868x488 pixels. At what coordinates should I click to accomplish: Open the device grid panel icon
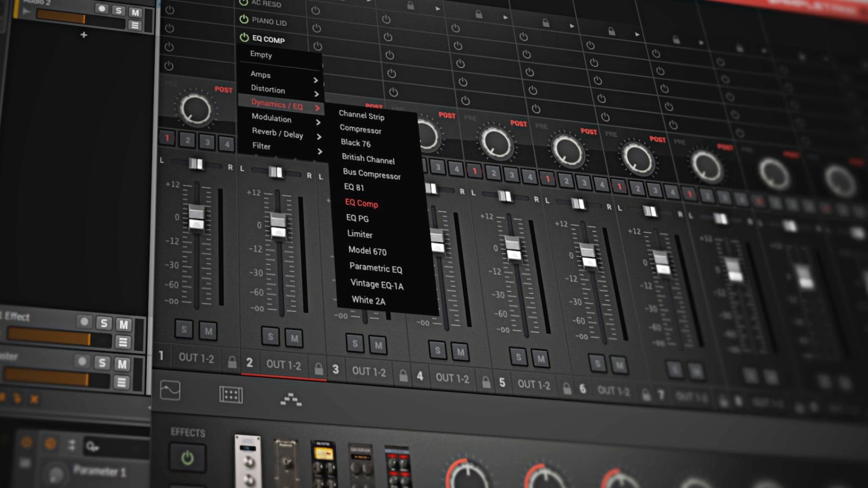coord(231,393)
